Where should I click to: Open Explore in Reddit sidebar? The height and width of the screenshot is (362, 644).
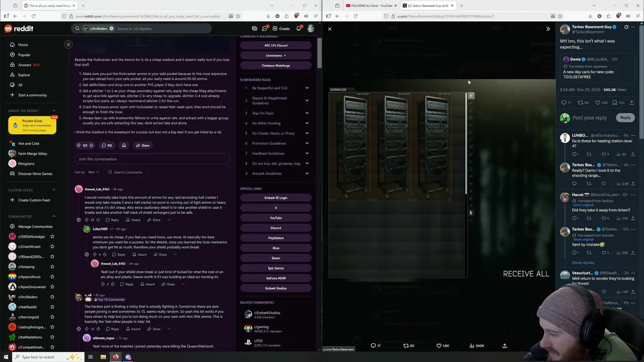pos(24,75)
